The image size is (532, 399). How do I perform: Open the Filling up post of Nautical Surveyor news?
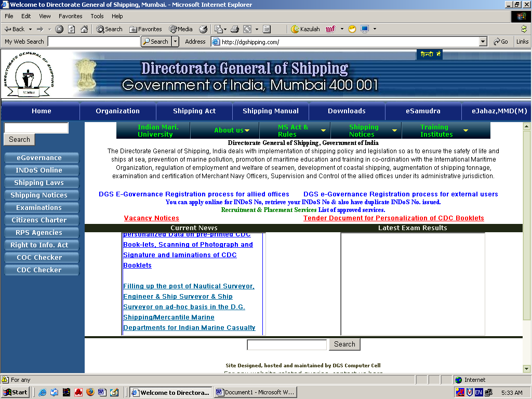tap(189, 307)
